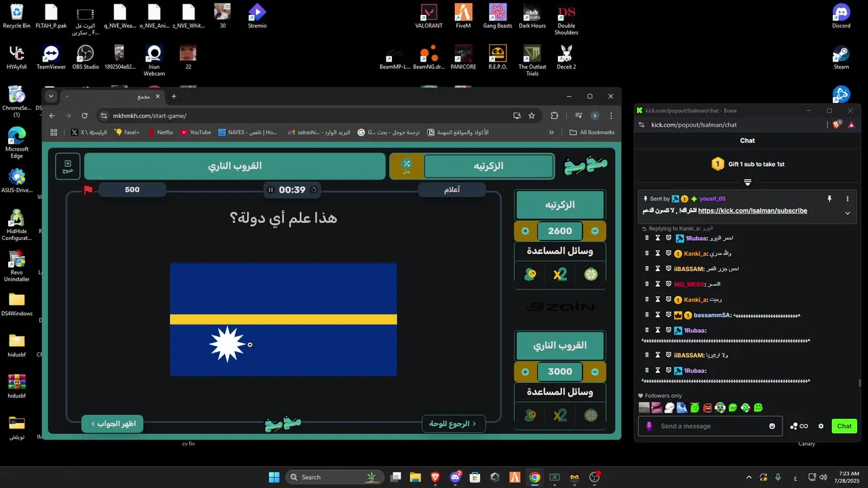Select the القروب الناري team tab at the top
This screenshot has width=868, height=488.
(x=235, y=166)
